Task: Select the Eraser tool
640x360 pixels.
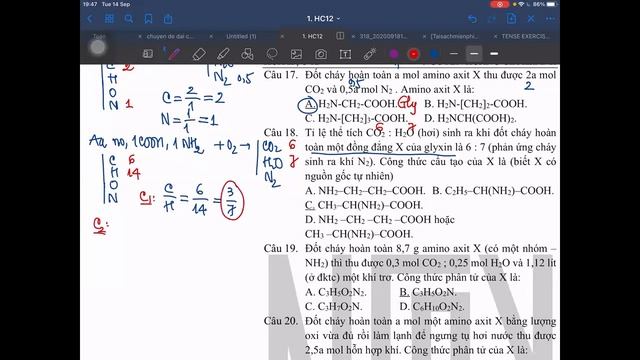Action: (x=199, y=54)
